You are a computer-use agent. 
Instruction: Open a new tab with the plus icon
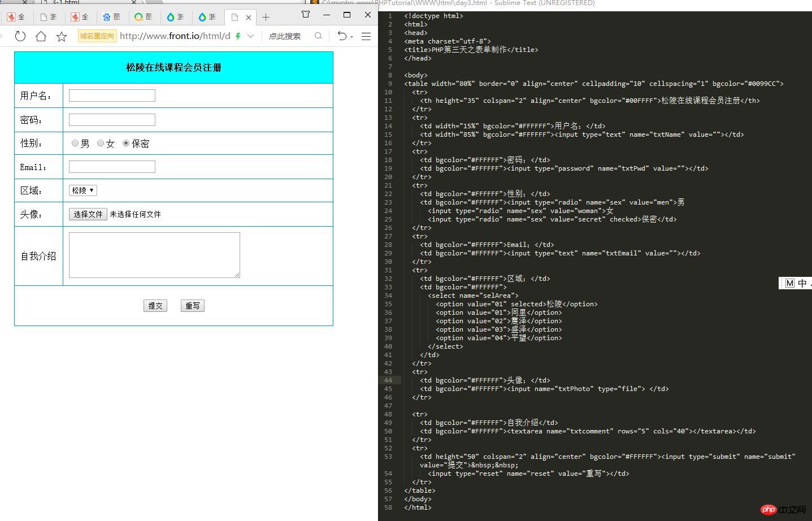266,17
